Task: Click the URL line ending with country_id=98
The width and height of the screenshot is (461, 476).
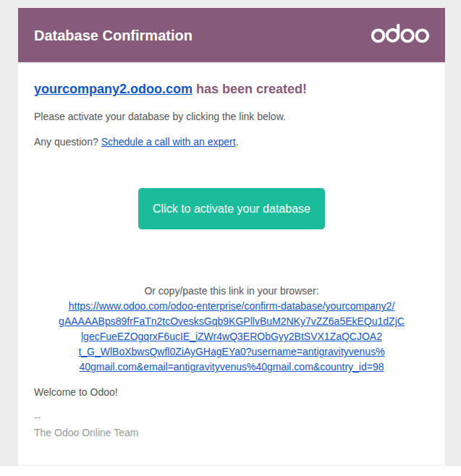Action: [x=232, y=367]
